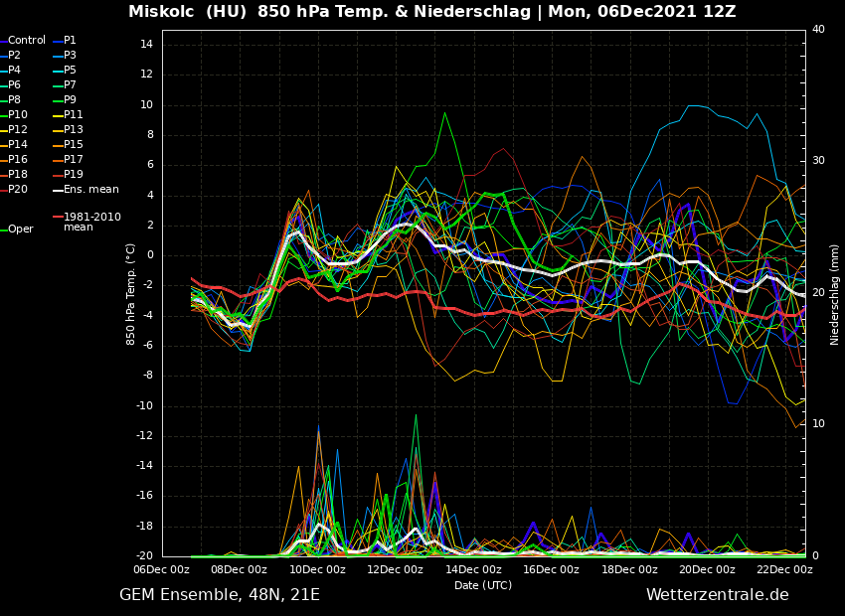Screen dimensions: 845x616
Task: Click the Date (UTC) axis label
Action: point(483,585)
